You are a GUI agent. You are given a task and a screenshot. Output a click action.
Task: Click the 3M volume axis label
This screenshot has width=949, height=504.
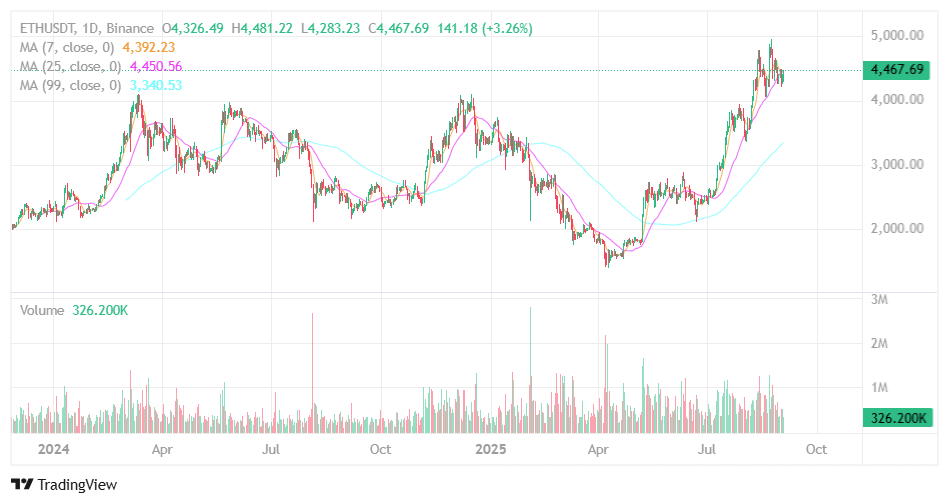click(x=879, y=299)
